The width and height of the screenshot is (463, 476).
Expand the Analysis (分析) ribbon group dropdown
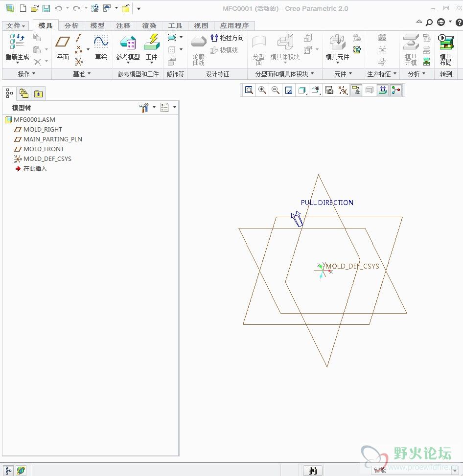(417, 74)
